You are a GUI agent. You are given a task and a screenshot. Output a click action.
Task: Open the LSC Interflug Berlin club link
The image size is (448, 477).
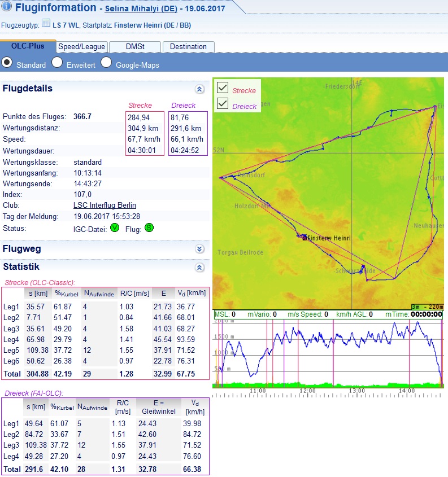point(105,205)
